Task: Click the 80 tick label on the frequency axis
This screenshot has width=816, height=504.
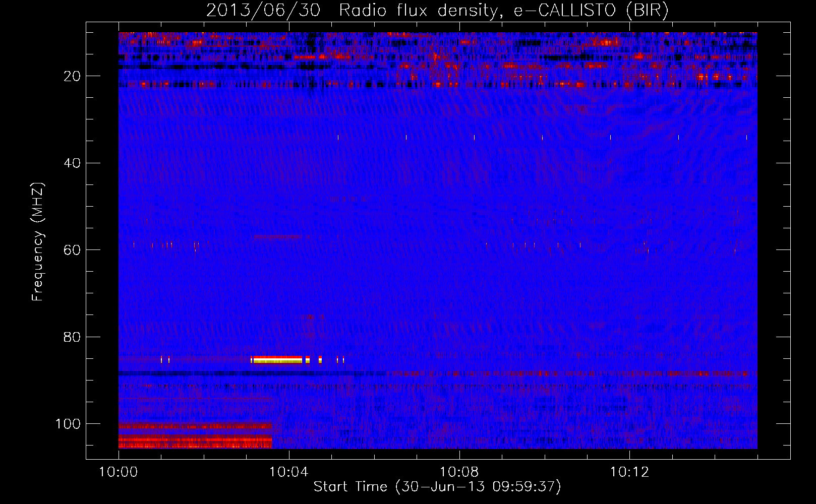Action: pos(73,337)
